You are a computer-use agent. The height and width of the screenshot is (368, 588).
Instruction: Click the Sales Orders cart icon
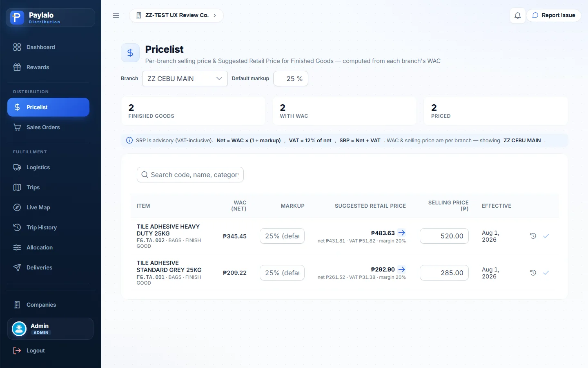(x=17, y=127)
